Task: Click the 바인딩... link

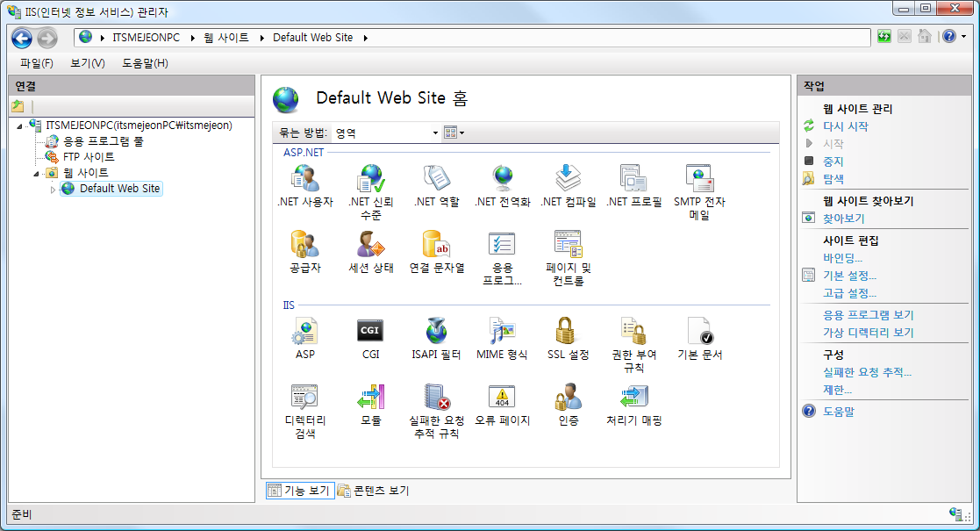Action: click(x=842, y=258)
